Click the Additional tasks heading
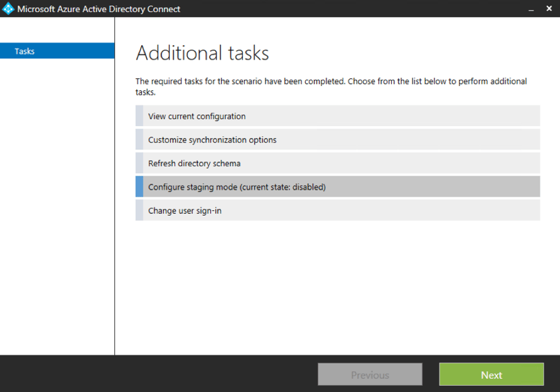 point(202,53)
